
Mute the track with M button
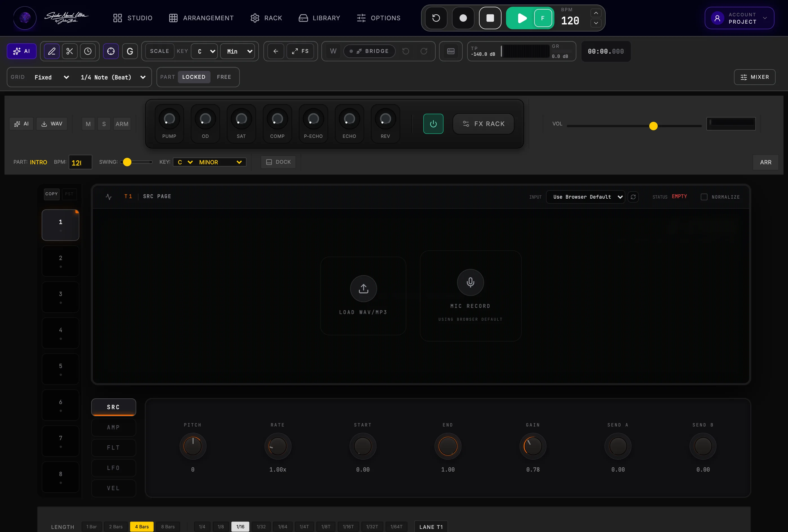(88, 124)
